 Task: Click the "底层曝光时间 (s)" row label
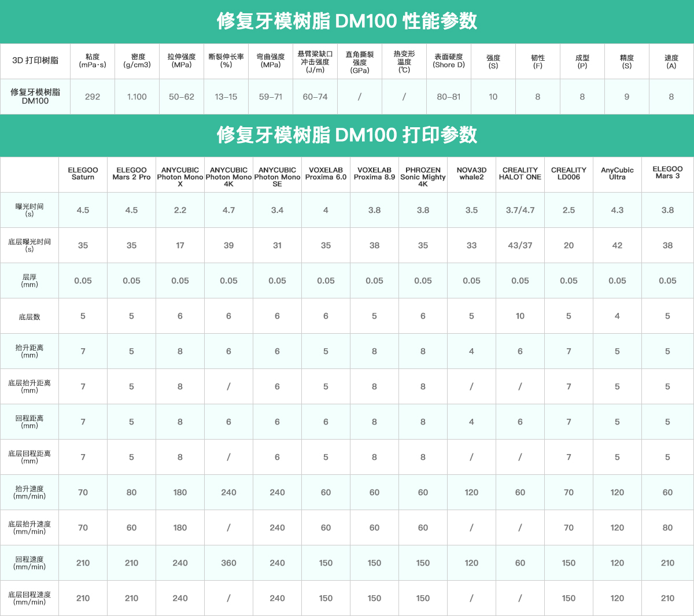pos(29,245)
